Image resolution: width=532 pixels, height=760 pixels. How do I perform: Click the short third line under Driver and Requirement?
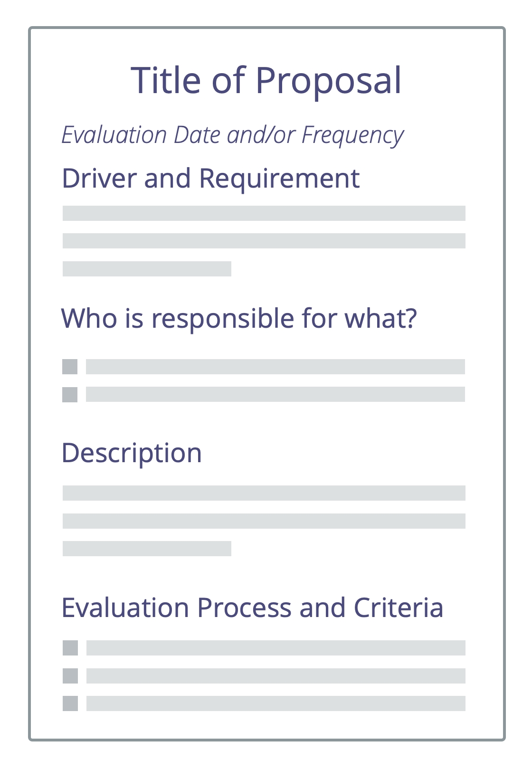pos(147,269)
